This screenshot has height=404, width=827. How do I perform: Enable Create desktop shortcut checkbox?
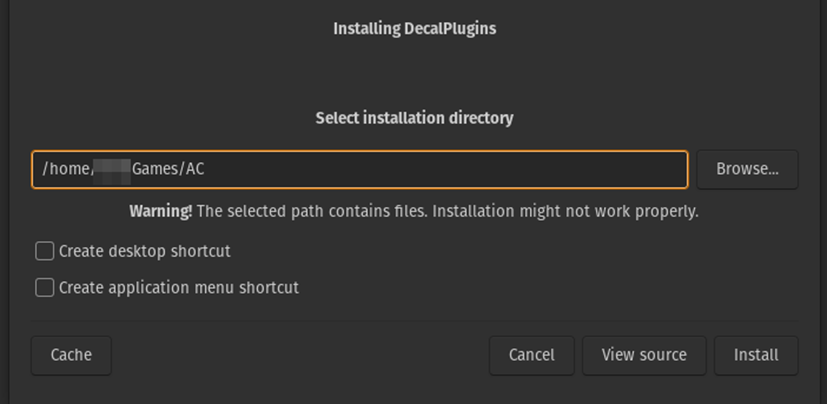(45, 251)
